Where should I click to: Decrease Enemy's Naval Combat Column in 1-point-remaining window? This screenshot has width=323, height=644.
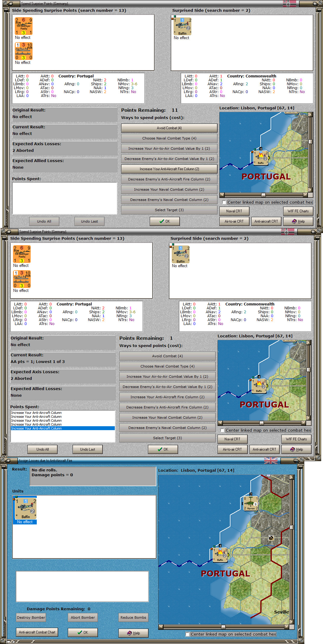tap(167, 428)
